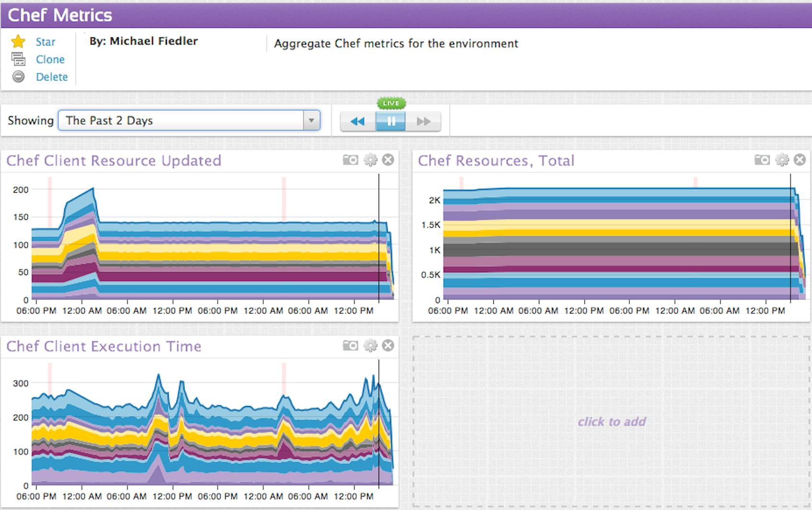Click the yellow Star icon
The height and width of the screenshot is (510, 812).
pyautogui.click(x=18, y=42)
